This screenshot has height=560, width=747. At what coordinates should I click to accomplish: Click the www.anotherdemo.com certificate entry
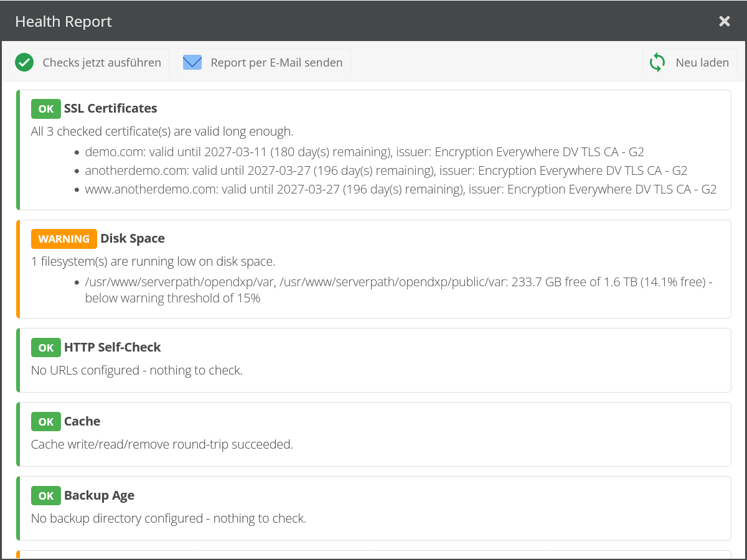pos(401,189)
